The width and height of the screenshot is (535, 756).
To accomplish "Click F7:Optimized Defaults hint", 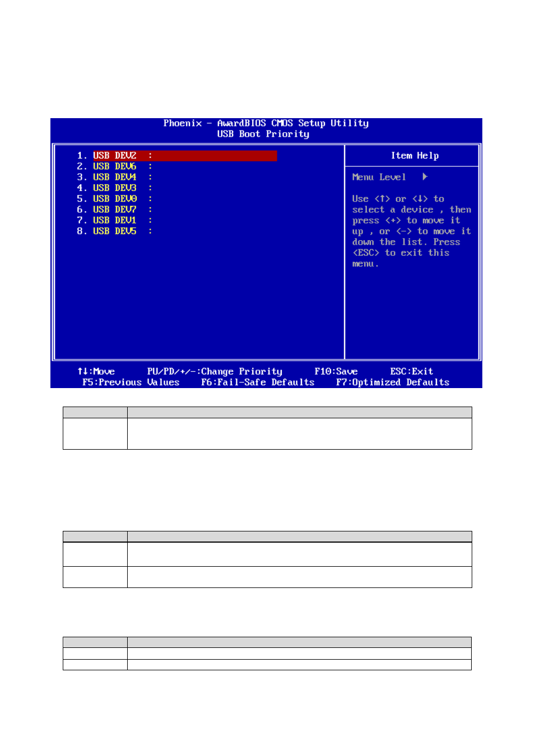I will click(393, 382).
